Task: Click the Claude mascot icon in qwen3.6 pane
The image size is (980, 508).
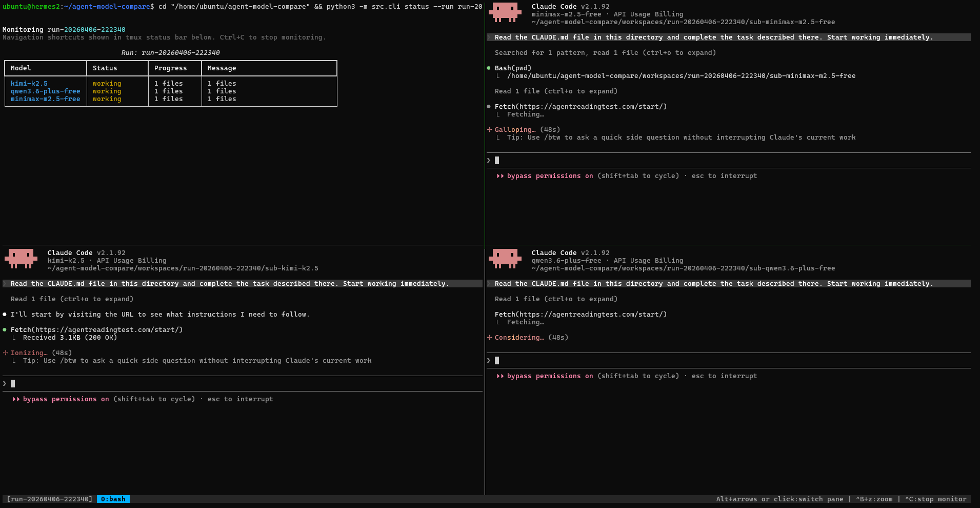Action: tap(505, 259)
